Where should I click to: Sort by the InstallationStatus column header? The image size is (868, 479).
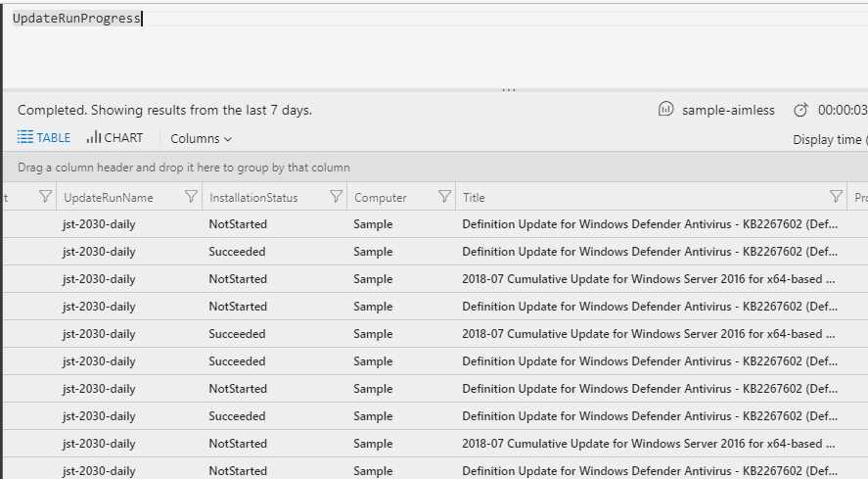tap(253, 197)
